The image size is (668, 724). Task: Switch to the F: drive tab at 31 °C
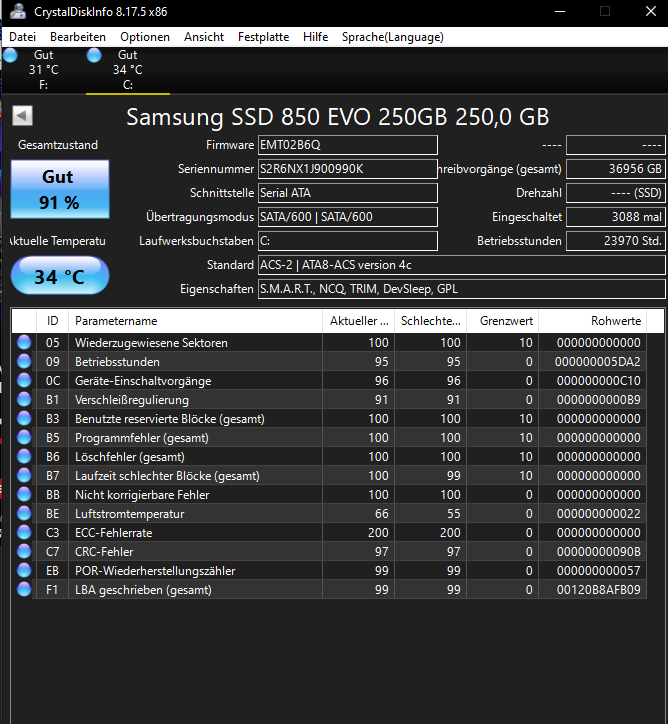(44, 70)
